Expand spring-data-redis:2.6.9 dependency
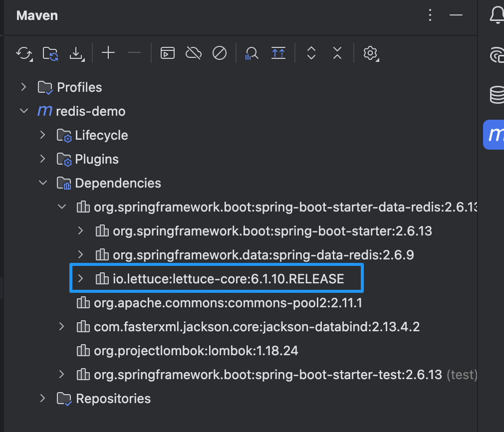The image size is (504, 432). click(80, 254)
